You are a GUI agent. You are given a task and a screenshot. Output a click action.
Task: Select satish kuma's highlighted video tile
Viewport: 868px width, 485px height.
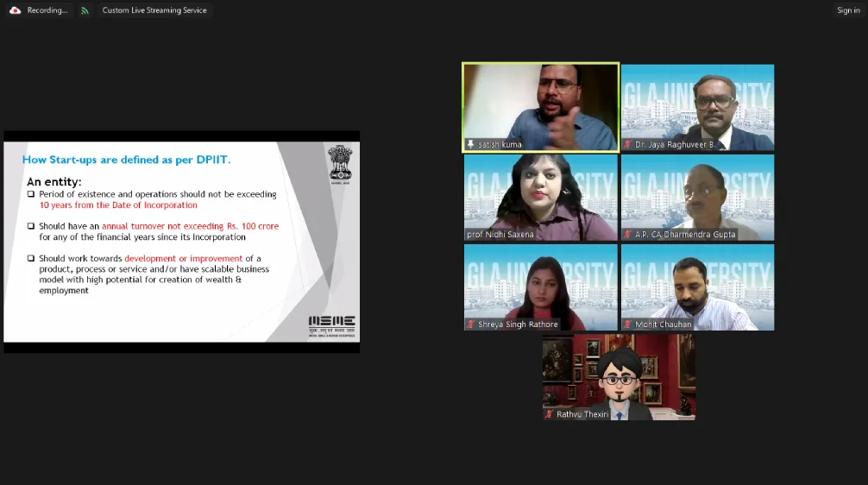tap(541, 105)
